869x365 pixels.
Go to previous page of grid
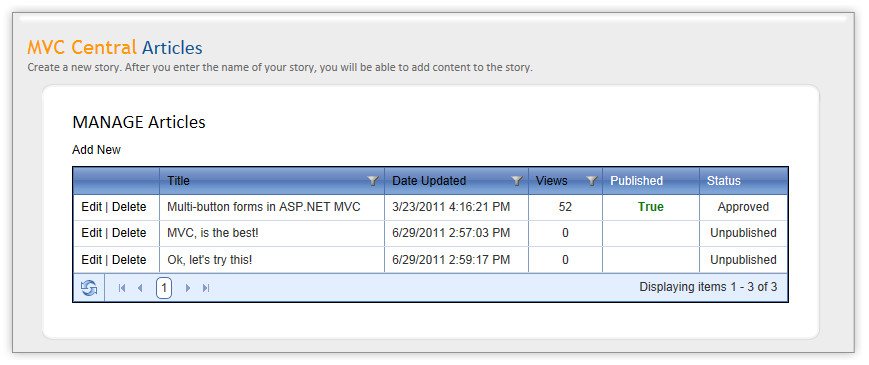point(140,288)
